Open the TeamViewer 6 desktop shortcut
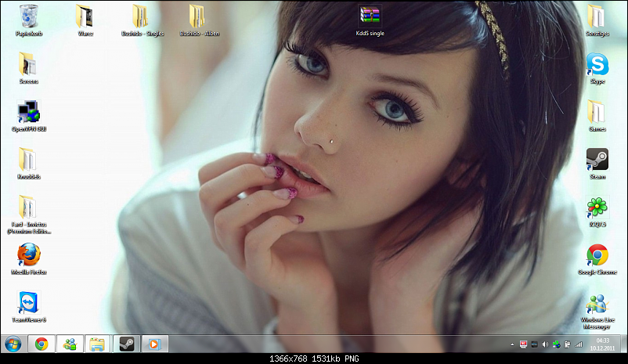628x364 pixels. pos(28,302)
